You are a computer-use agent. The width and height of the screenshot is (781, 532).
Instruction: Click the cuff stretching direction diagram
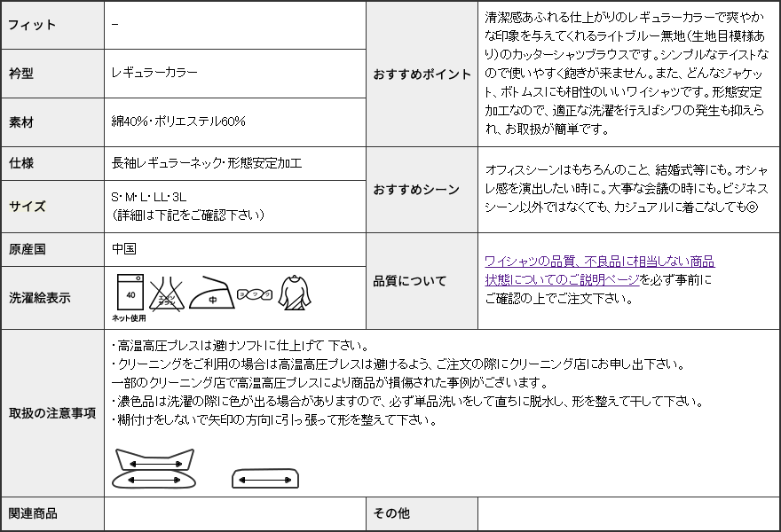[x=265, y=479]
